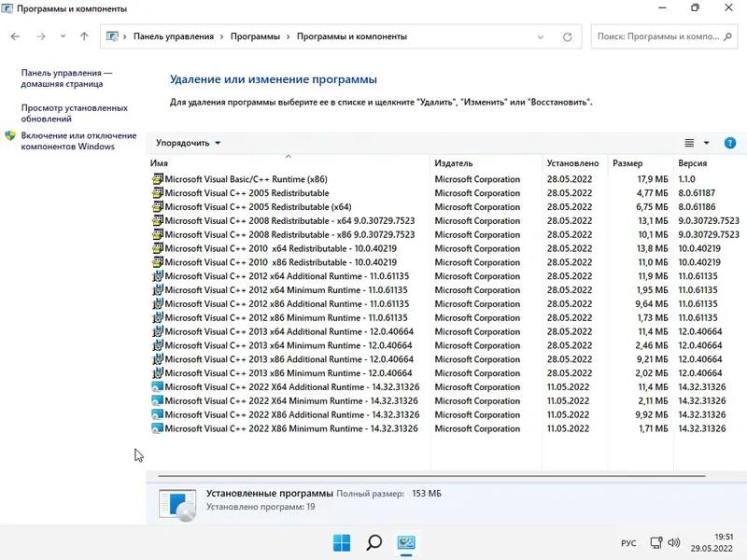Go back using the navigation arrow

click(14, 37)
